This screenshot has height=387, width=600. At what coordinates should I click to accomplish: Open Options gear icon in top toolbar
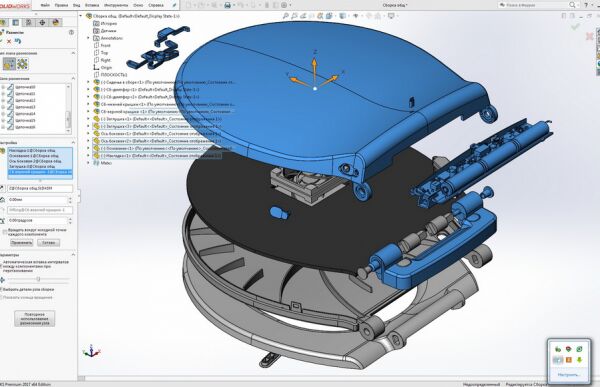[x=284, y=5]
